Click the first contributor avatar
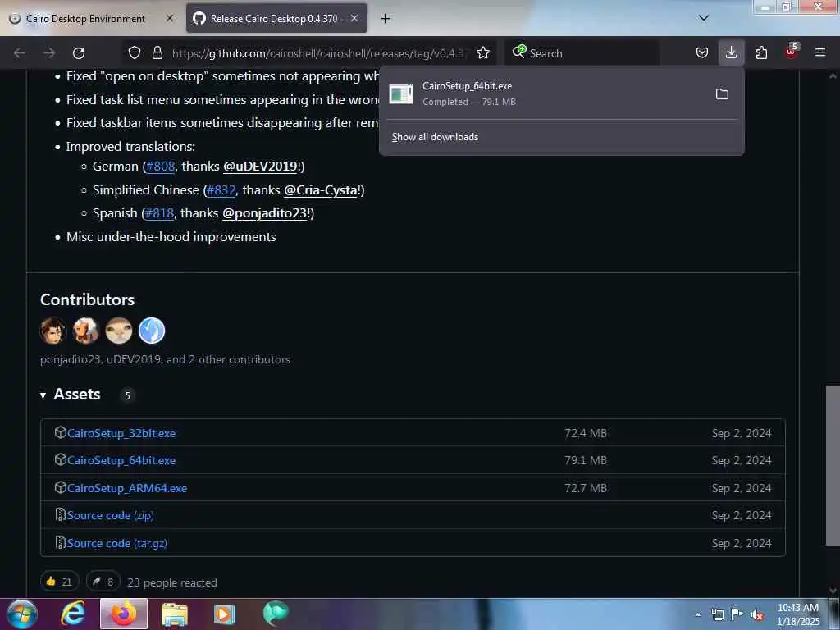 [x=53, y=331]
